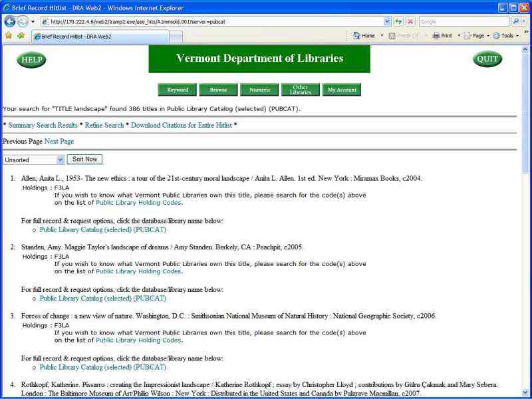Click the green QUIT oval icon

coord(487,59)
